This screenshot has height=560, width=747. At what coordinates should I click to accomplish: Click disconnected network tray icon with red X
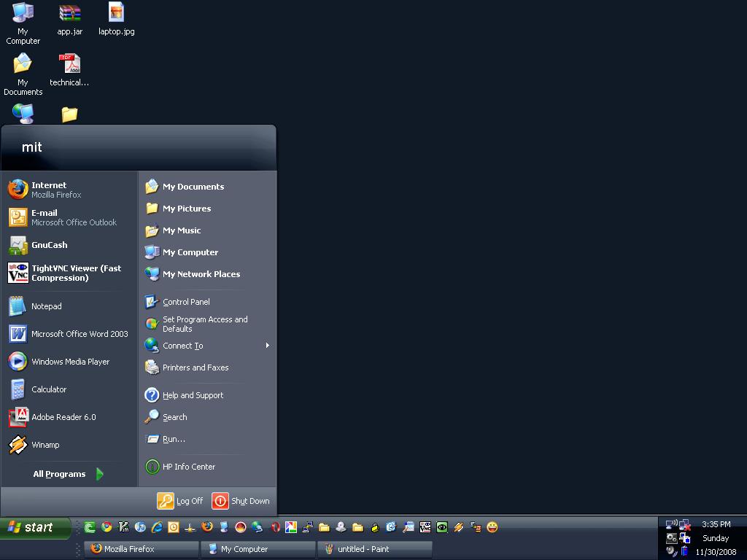[x=685, y=525]
